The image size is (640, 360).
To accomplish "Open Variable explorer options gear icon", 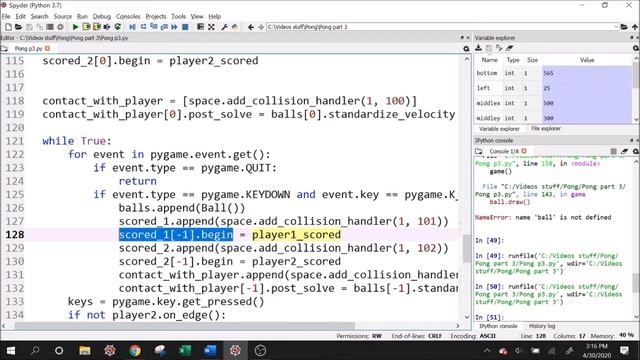I will click(636, 48).
